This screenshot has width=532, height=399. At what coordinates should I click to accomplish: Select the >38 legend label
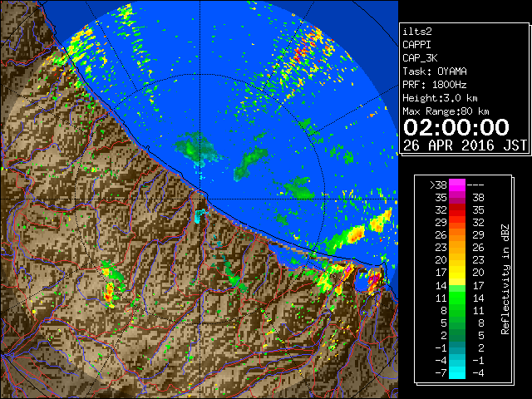[438, 185]
